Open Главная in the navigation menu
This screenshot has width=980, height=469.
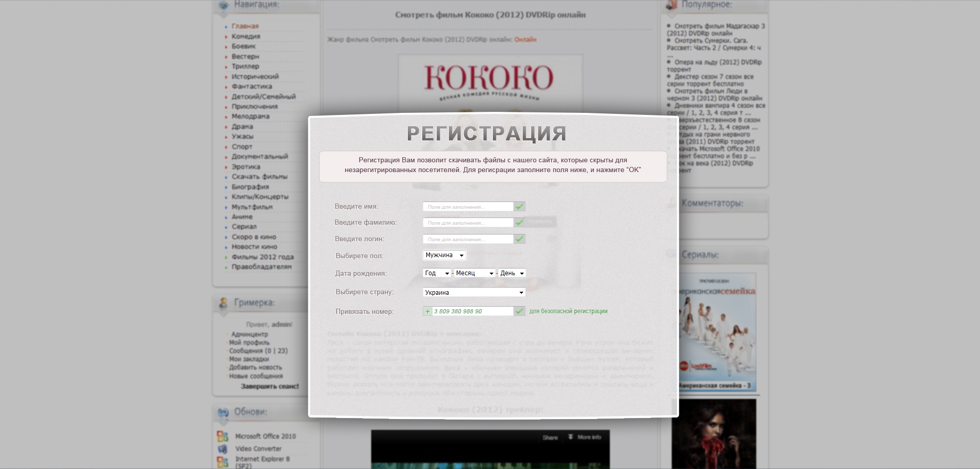tap(245, 26)
